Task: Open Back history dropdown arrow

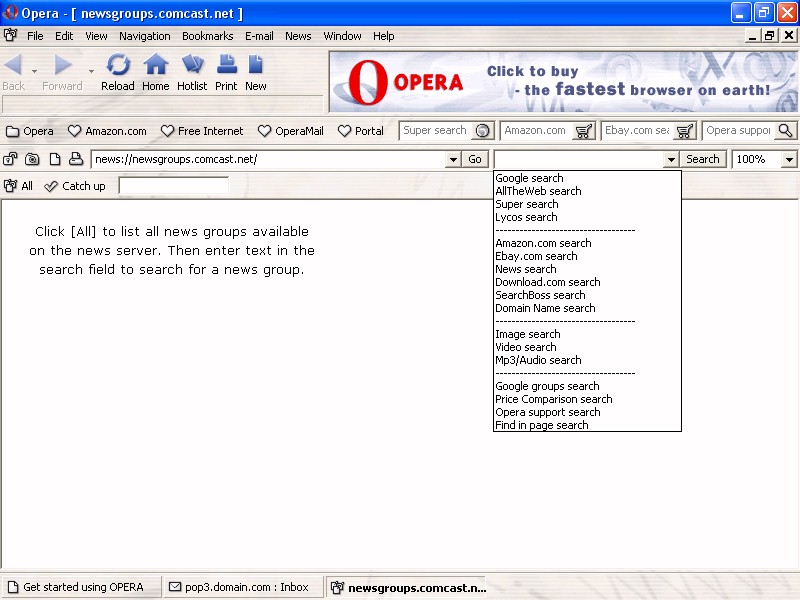Action: pyautogui.click(x=34, y=71)
